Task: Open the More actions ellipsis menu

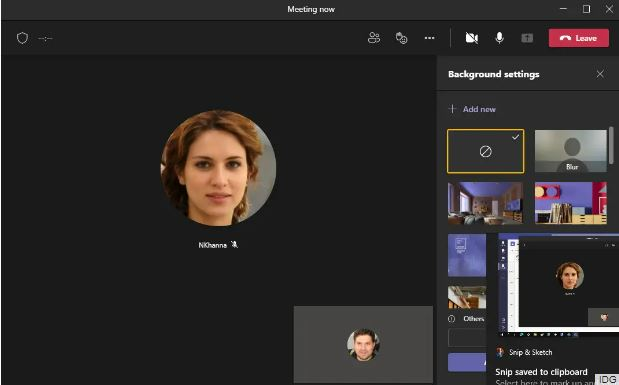Action: click(430, 38)
